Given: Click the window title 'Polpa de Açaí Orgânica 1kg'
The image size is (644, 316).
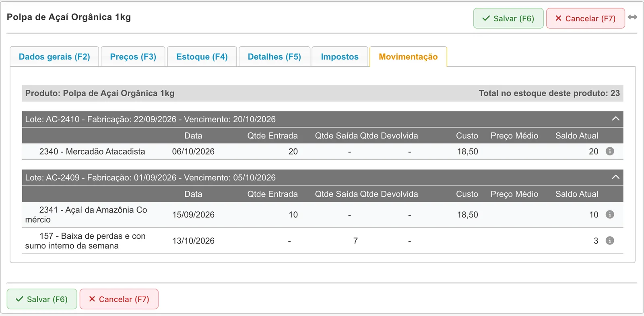Looking at the screenshot, I should pos(69,17).
